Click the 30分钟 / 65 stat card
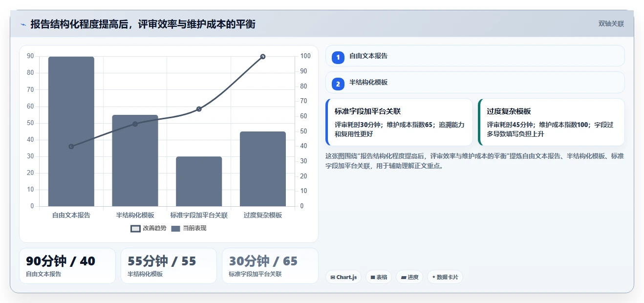The height and width of the screenshot is (303, 644). click(x=270, y=266)
